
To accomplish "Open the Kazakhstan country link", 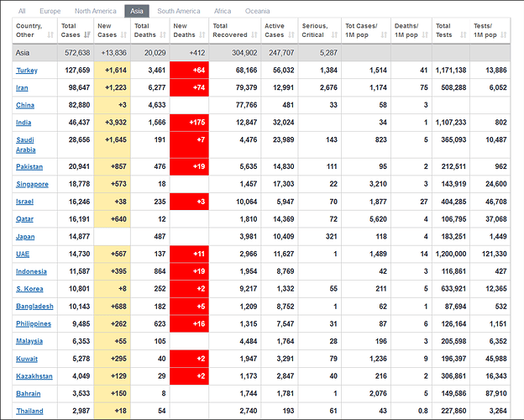I will 34,375.
